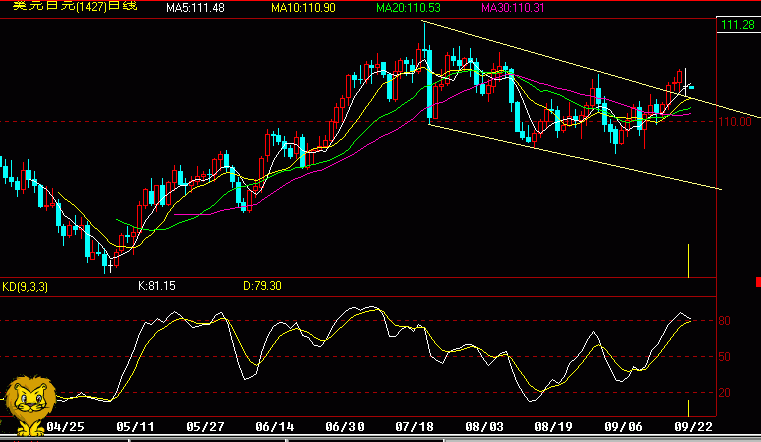This screenshot has width=761, height=442.
Task: Click the 50 level on KD axis
Action: 724,357
